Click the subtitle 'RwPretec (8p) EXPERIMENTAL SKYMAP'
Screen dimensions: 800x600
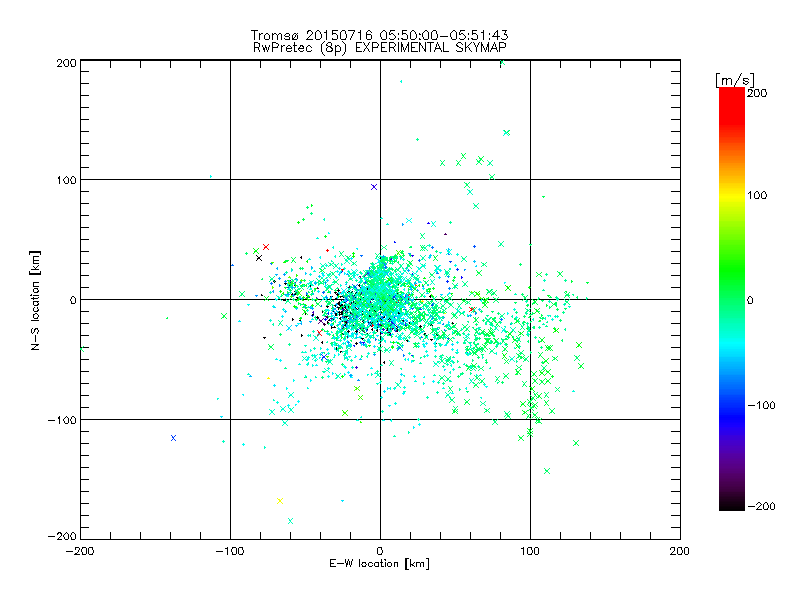pyautogui.click(x=380, y=48)
